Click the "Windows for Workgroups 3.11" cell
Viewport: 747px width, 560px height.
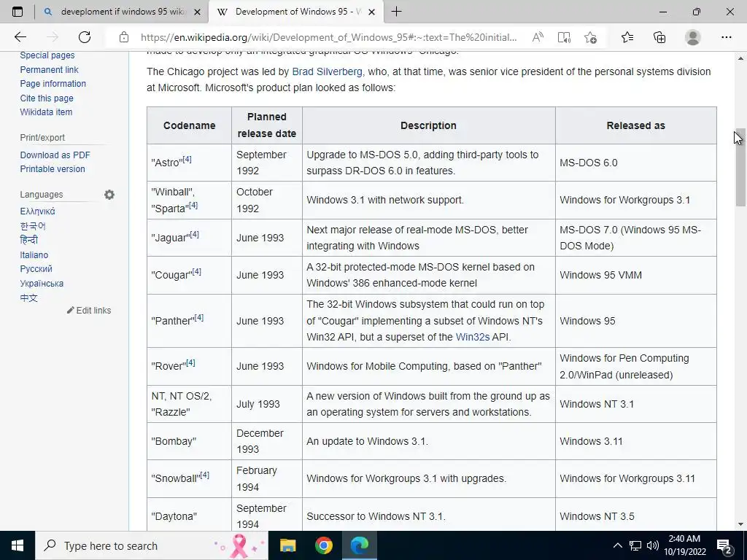pos(635,478)
